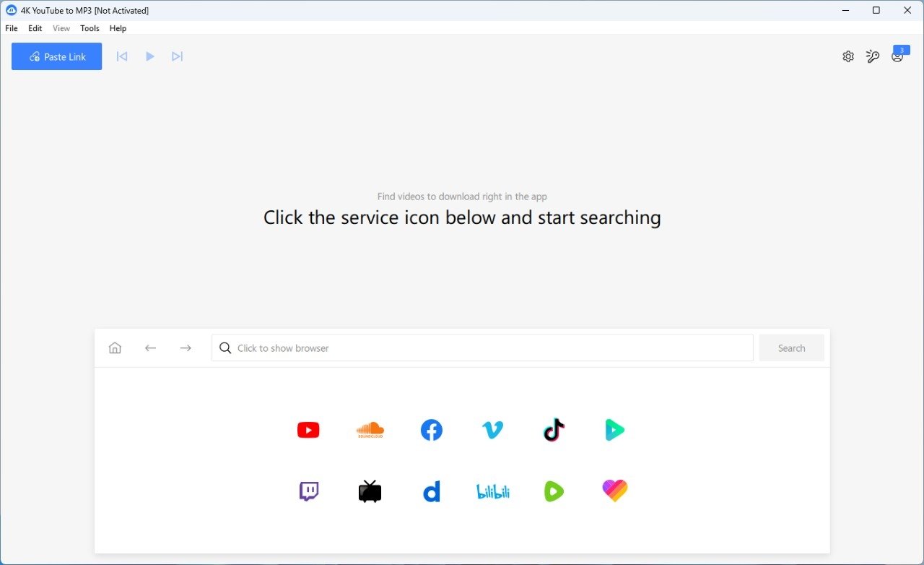Open the Tools menu

coord(90,28)
